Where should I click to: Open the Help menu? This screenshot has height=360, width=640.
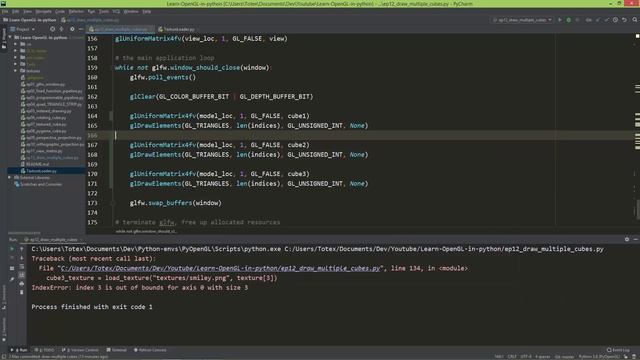click(147, 11)
